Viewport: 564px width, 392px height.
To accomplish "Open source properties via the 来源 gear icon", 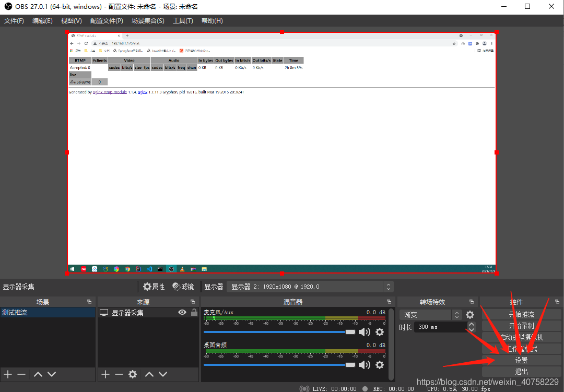I will tap(133, 374).
